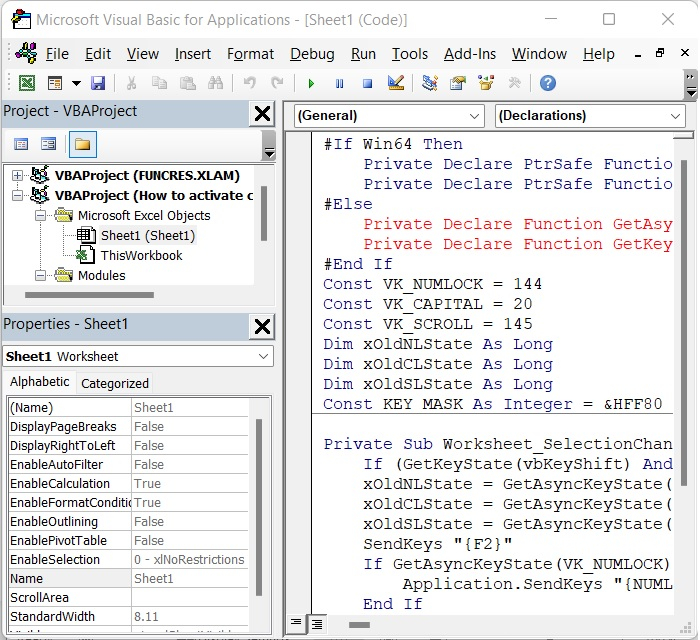Switch to the Categorized properties tab

click(115, 383)
